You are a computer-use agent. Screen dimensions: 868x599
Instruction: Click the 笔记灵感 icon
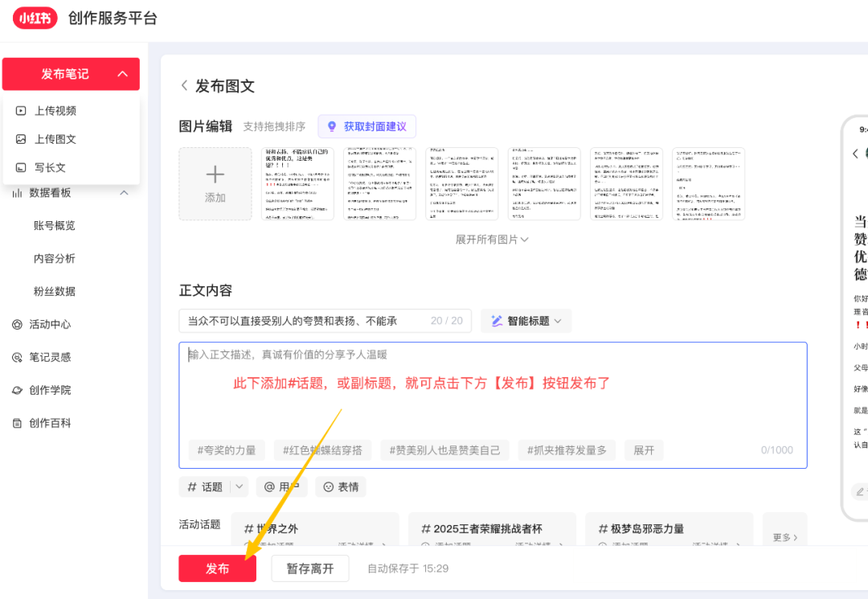pos(17,357)
